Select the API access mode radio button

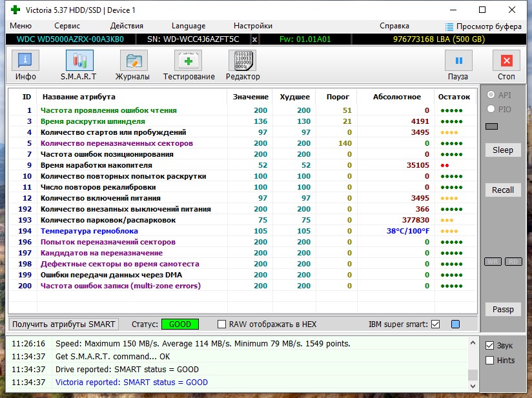pyautogui.click(x=491, y=95)
